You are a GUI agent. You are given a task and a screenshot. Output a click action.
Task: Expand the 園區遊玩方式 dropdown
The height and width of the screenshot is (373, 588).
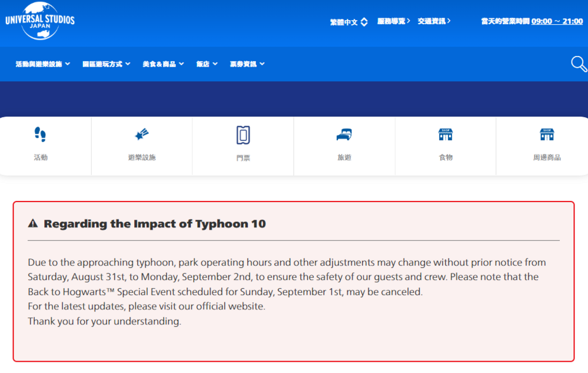[x=106, y=64]
